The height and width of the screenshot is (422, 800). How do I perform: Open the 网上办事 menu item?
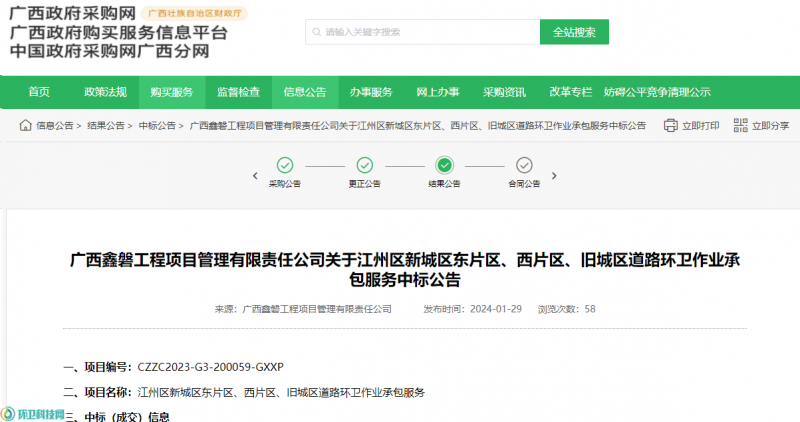[x=438, y=92]
